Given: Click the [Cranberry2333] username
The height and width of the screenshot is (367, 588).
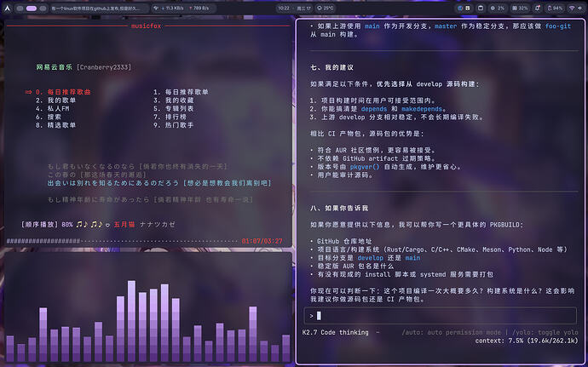Looking at the screenshot, I should pyautogui.click(x=104, y=67).
